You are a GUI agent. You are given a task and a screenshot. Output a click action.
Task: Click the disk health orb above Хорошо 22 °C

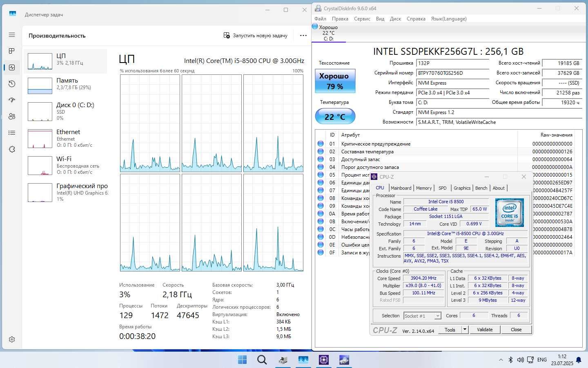coord(315,27)
